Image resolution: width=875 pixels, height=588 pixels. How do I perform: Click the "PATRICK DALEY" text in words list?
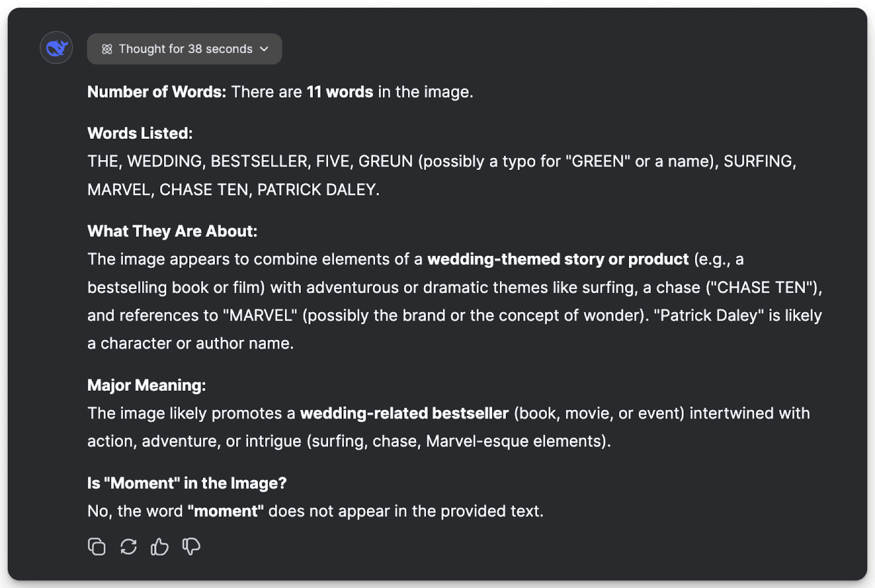[x=317, y=190]
